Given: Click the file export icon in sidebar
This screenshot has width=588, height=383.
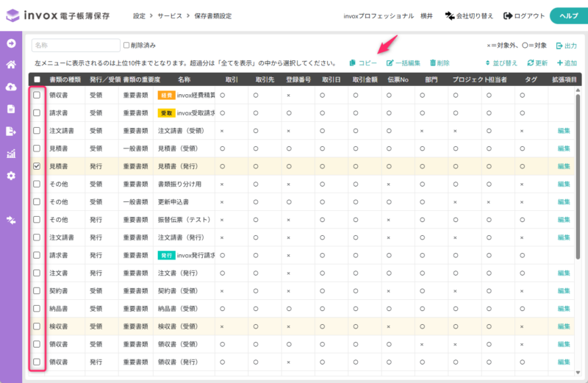Looking at the screenshot, I should coord(11,132).
